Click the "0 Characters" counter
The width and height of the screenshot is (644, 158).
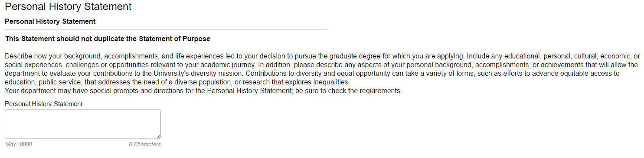(145, 144)
